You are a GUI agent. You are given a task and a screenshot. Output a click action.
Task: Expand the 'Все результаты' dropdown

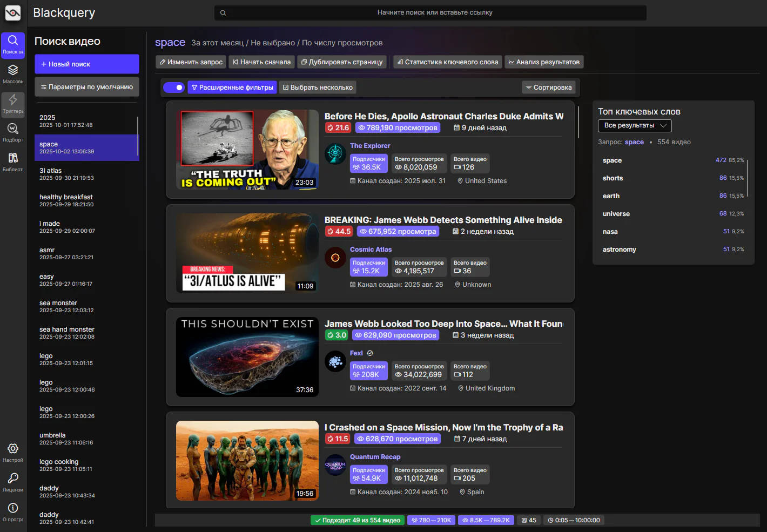click(x=635, y=125)
